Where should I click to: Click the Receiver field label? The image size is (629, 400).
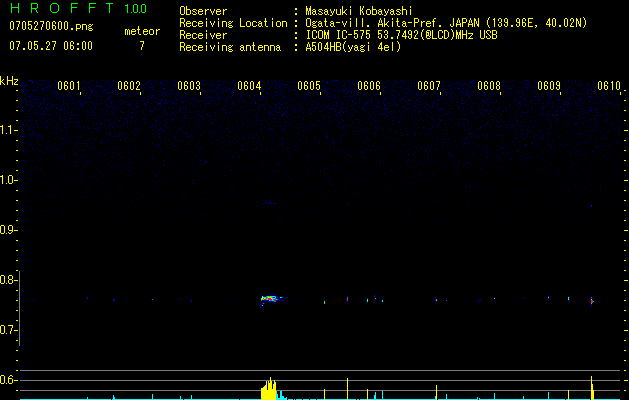coord(203,35)
